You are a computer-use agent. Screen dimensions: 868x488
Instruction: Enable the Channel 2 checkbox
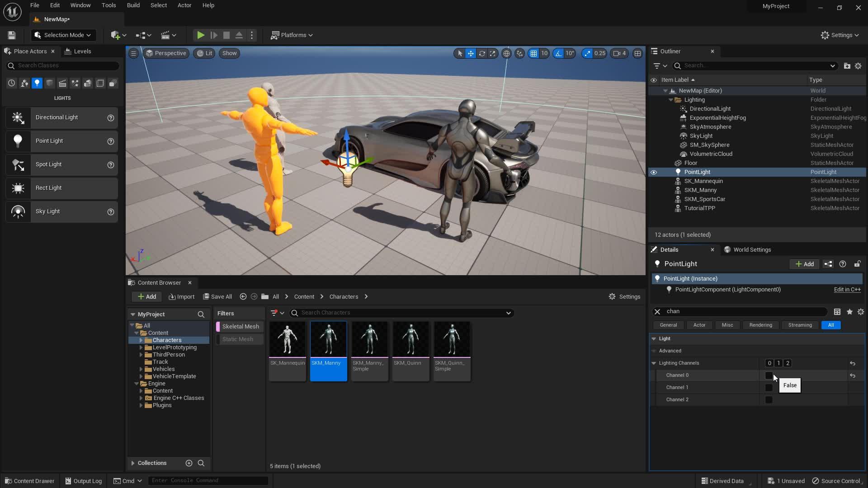769,400
